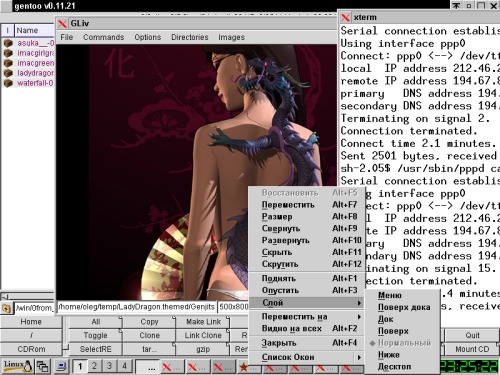500x375 pixels.
Task: Click the parent directory folder icon in gentoo
Action: point(6,308)
